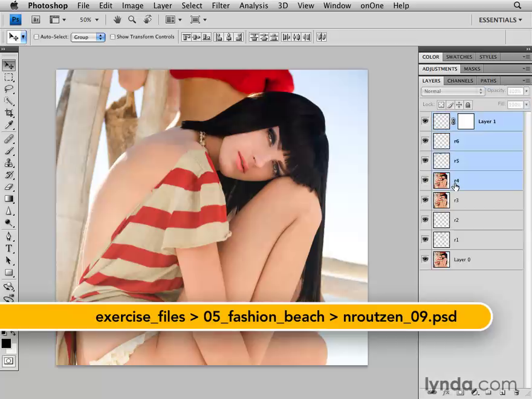Click the Layer 1 mask thumbnail
This screenshot has width=532, height=399.
click(x=465, y=122)
